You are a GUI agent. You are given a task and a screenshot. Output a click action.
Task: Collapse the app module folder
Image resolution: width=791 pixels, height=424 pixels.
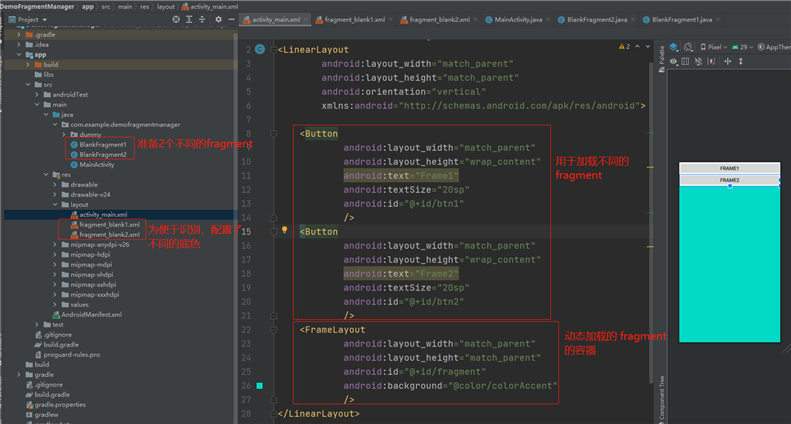click(19, 55)
